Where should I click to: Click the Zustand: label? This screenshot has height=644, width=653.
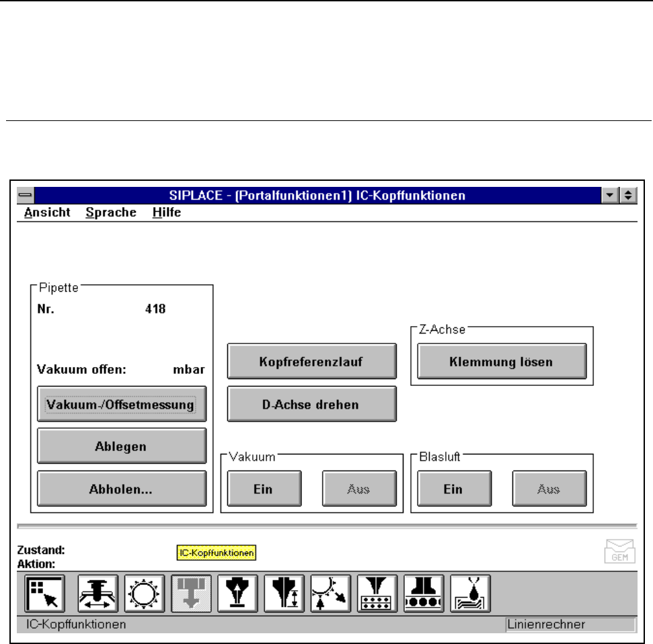point(41,550)
